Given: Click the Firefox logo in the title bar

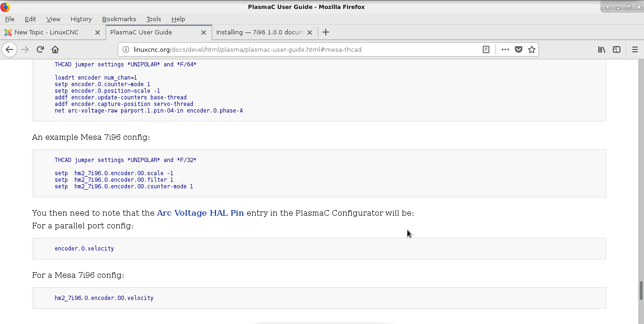Looking at the screenshot, I should coord(5,7).
